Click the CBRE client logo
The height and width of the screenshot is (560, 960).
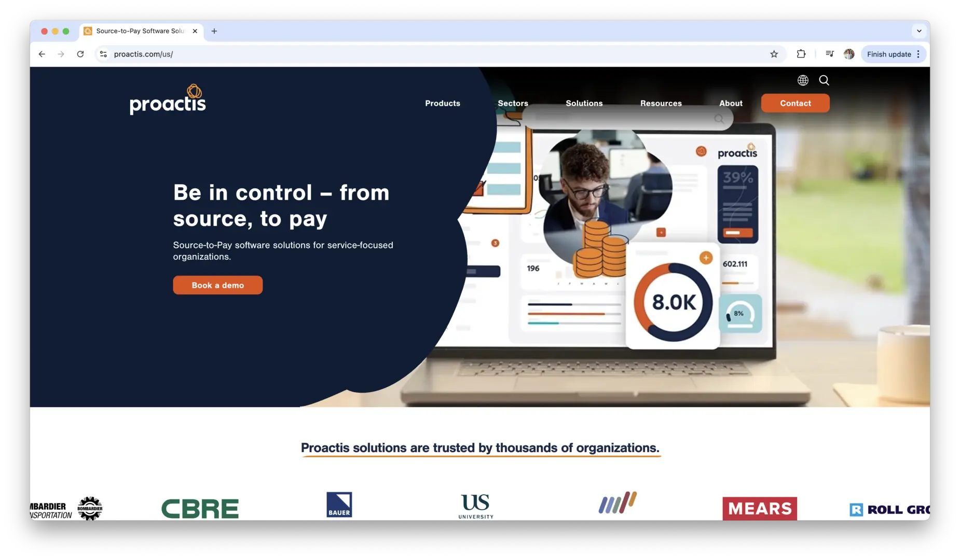coord(200,508)
